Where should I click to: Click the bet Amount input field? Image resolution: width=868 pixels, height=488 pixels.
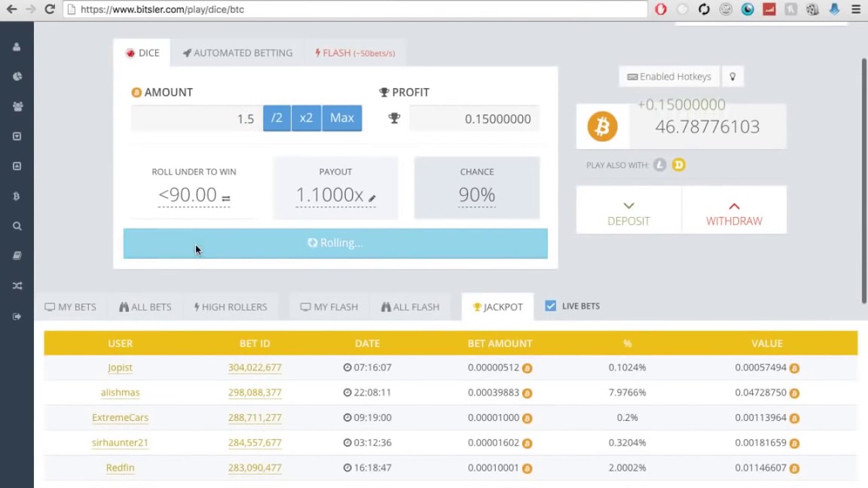(x=197, y=119)
